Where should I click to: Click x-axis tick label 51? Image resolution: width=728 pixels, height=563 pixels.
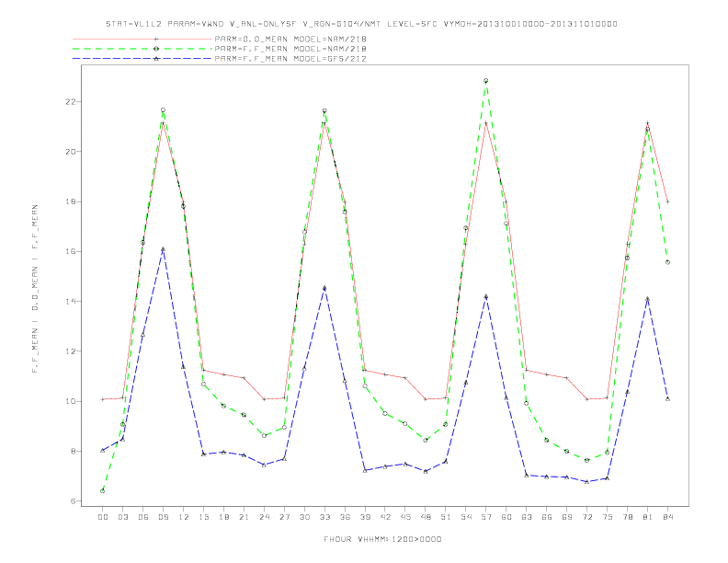point(446,517)
